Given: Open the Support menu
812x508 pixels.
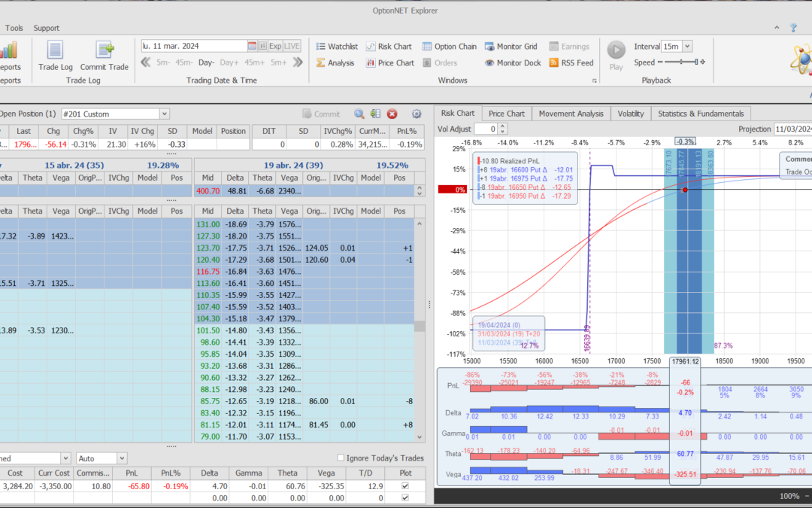Looking at the screenshot, I should [x=46, y=28].
